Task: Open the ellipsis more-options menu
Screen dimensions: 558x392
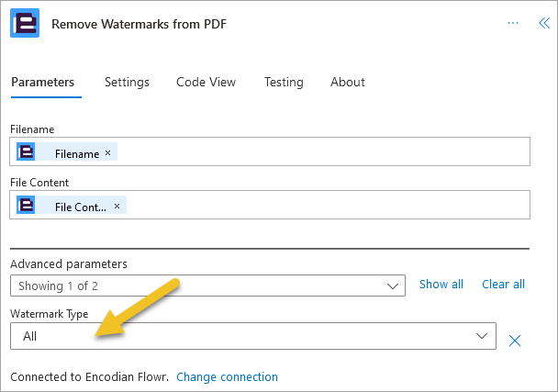Action: 513,23
